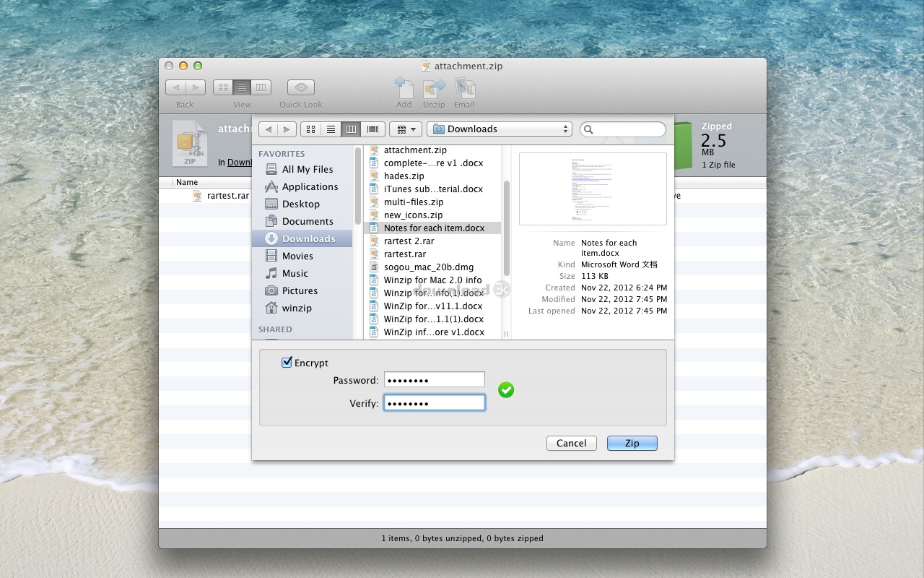
Task: Click the Cancel button
Action: [572, 444]
